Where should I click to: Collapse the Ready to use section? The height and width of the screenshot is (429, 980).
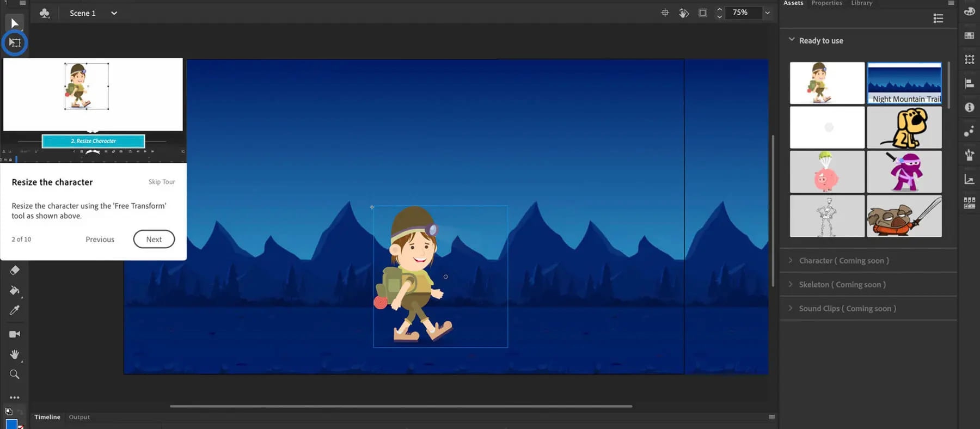coord(791,40)
